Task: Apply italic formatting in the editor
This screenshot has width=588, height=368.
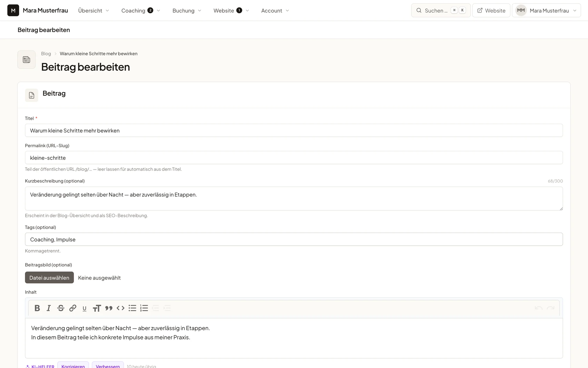Action: coord(49,308)
